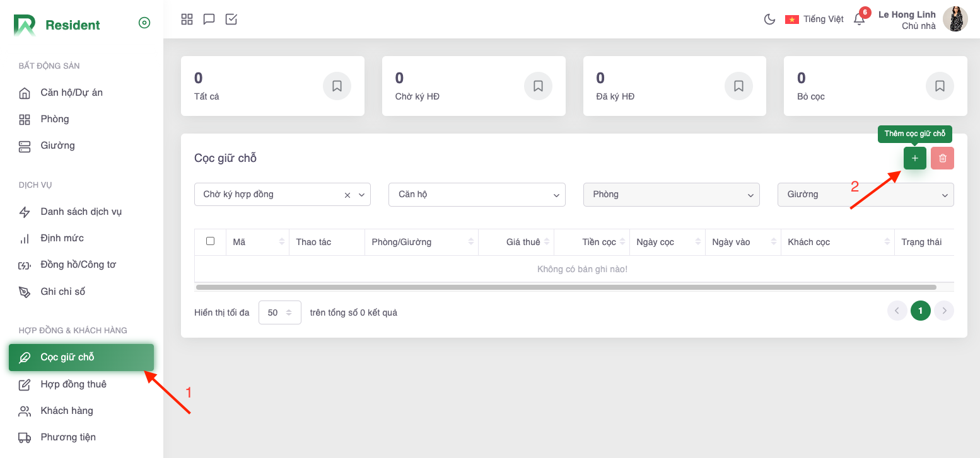Image resolution: width=980 pixels, height=458 pixels.
Task: Click the bookmark icon on Bỏ cọc card
Action: (940, 86)
